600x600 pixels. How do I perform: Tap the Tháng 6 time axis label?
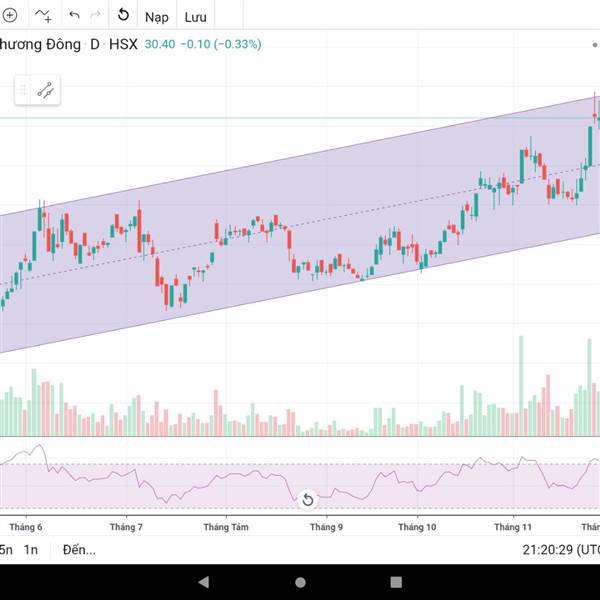click(26, 527)
